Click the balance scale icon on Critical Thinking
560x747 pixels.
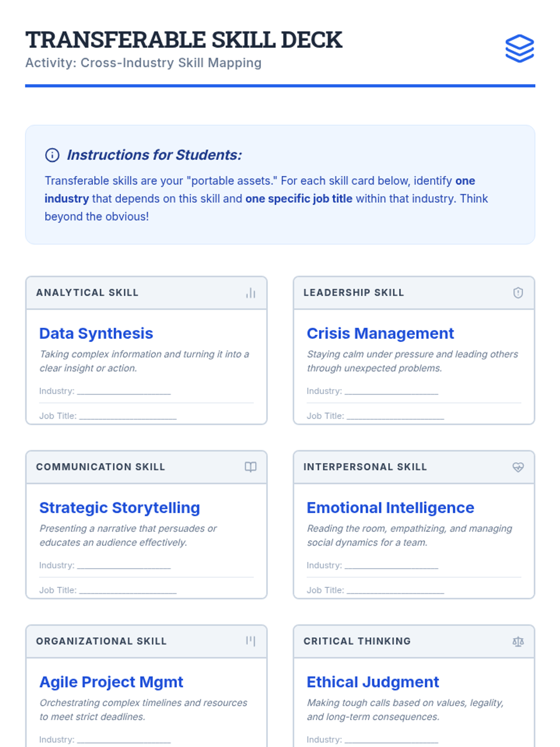coord(518,641)
